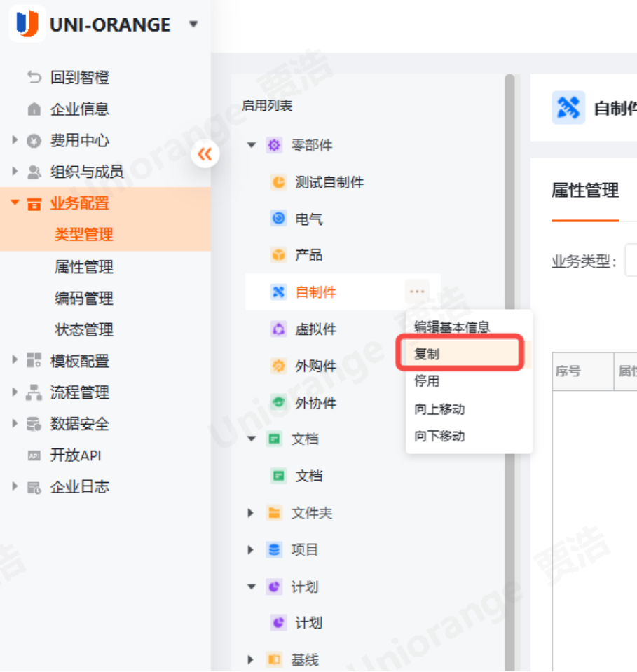Image resolution: width=637 pixels, height=672 pixels.
Task: Click the 虚拟件 purple icon
Action: 278,329
